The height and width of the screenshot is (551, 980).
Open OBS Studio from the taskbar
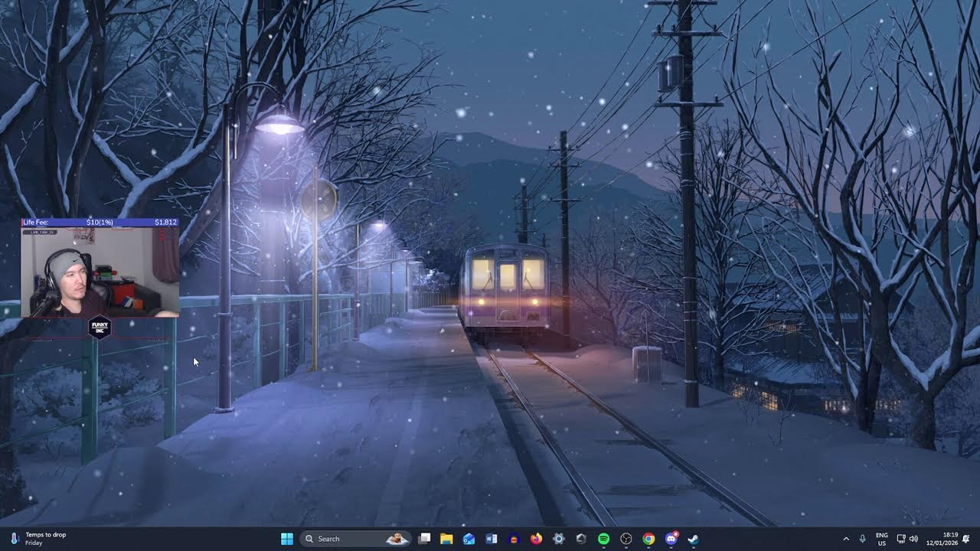(x=626, y=539)
